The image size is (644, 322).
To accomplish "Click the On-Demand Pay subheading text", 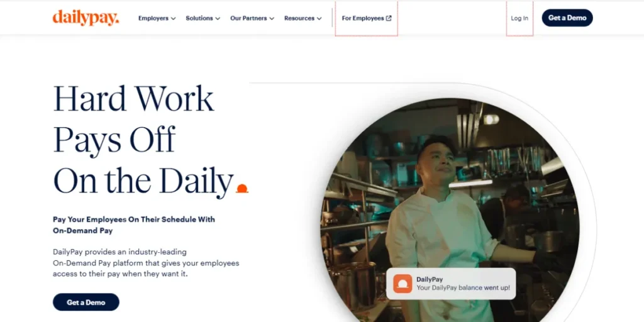I will 134,225.
